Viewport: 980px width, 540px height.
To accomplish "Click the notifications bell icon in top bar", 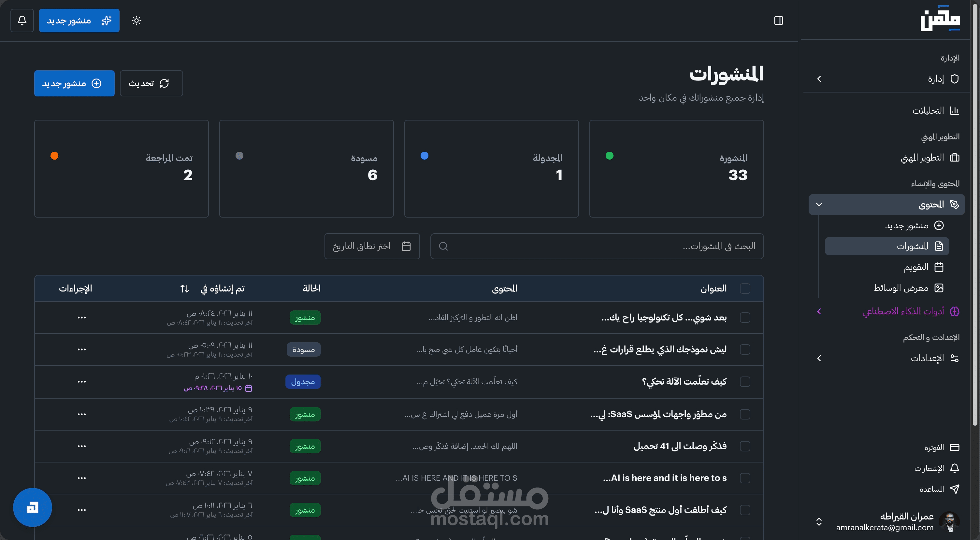I will (22, 21).
